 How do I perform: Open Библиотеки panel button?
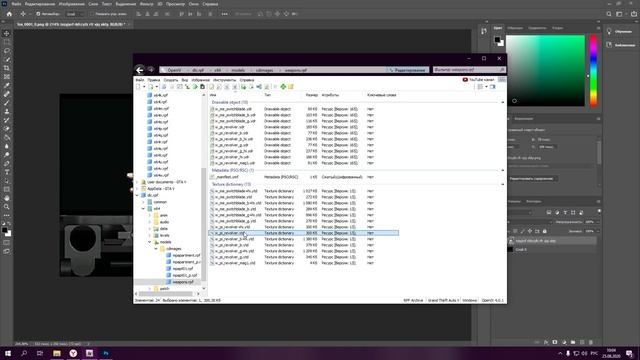click(620, 45)
